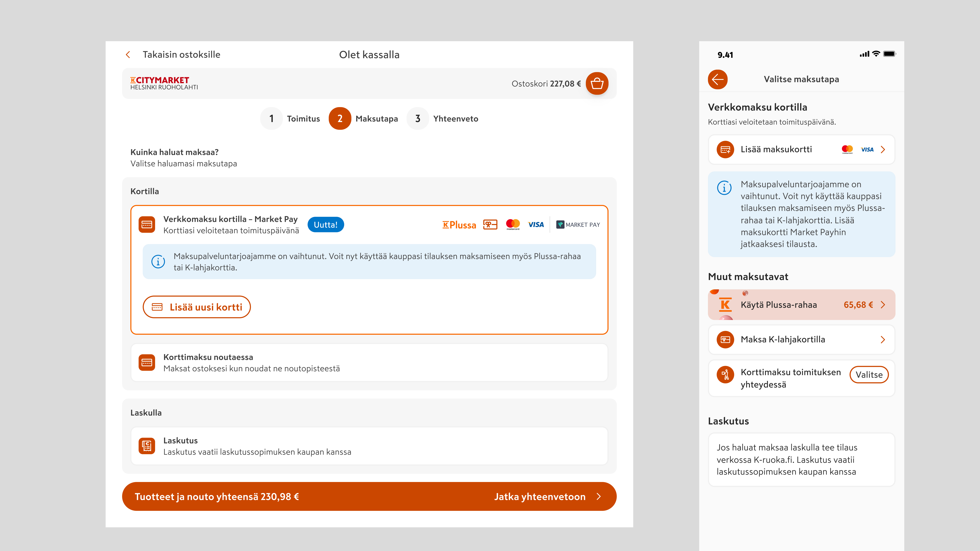Click Takaisin ostoksille link
980x551 pixels.
[182, 55]
